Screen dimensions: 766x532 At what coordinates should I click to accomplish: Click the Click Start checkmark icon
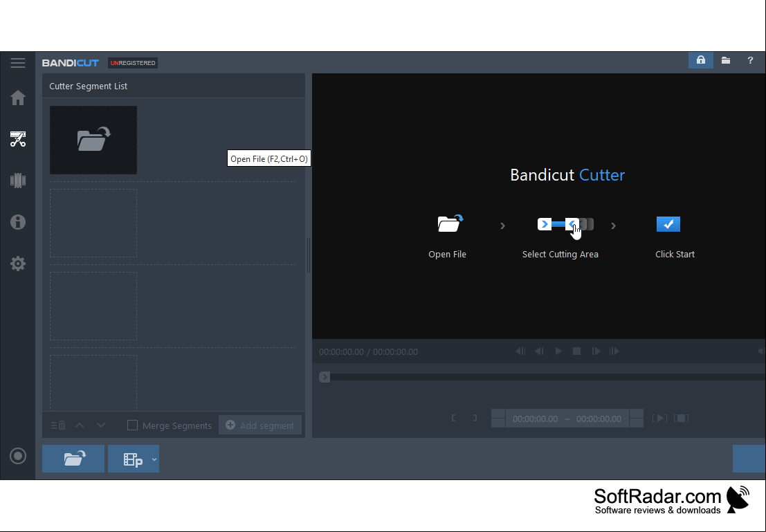tap(668, 223)
